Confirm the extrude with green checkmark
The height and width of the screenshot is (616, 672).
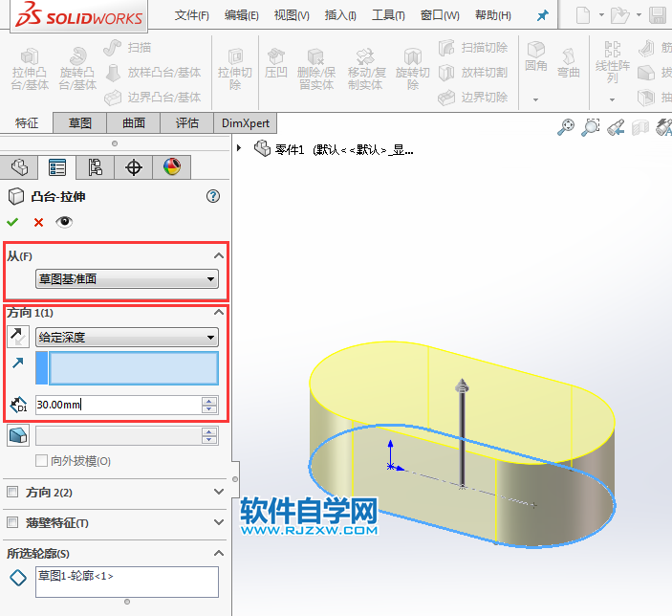coord(12,222)
